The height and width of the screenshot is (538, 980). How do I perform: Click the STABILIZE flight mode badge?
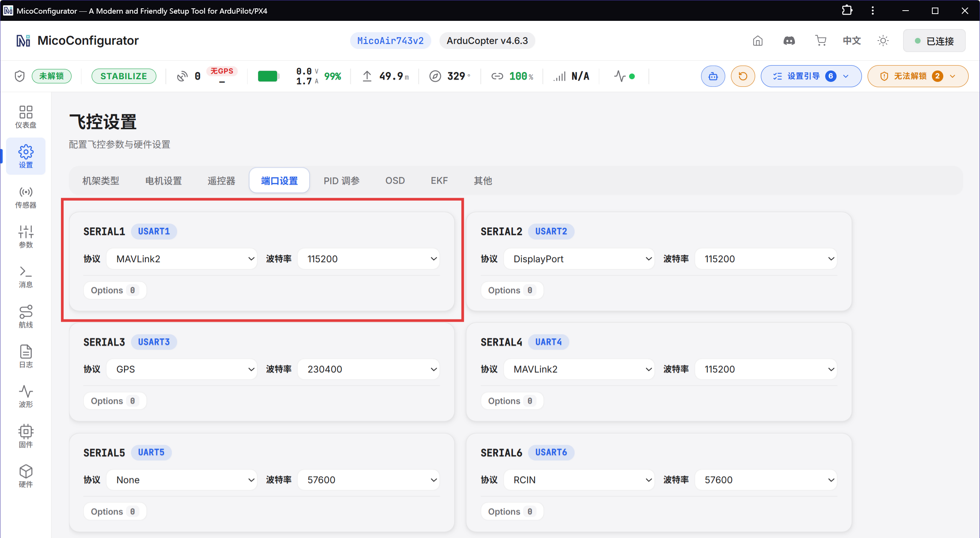point(124,76)
